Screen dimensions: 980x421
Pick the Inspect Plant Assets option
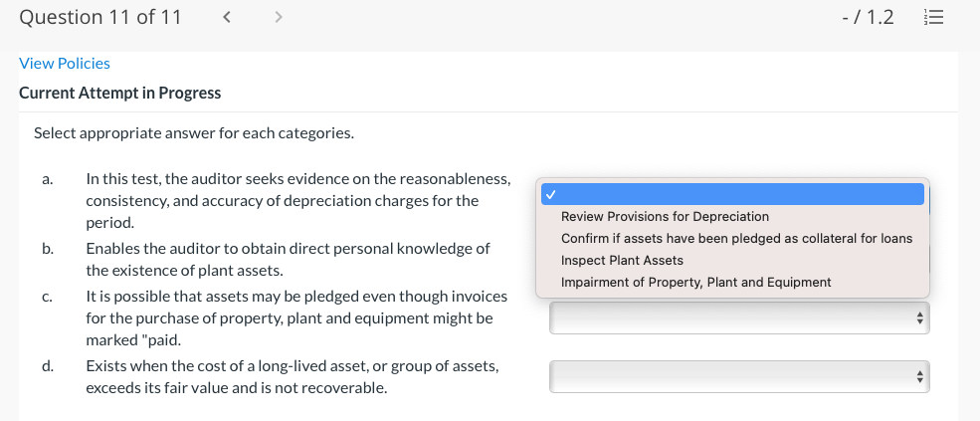(622, 260)
